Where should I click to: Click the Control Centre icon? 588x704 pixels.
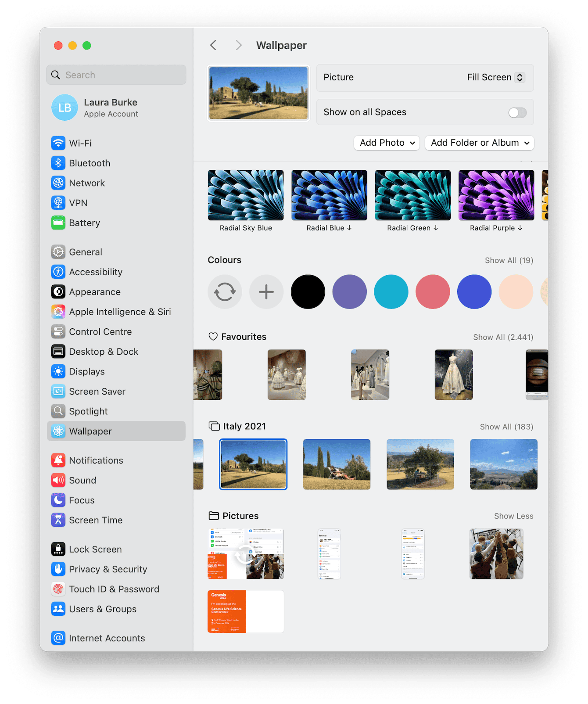58,332
